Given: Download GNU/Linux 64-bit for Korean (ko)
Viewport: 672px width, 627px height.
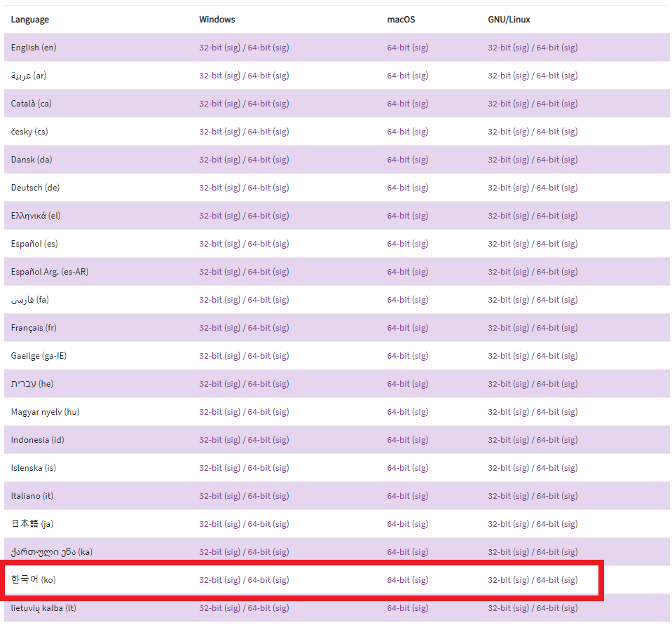Looking at the screenshot, I should (x=548, y=579).
